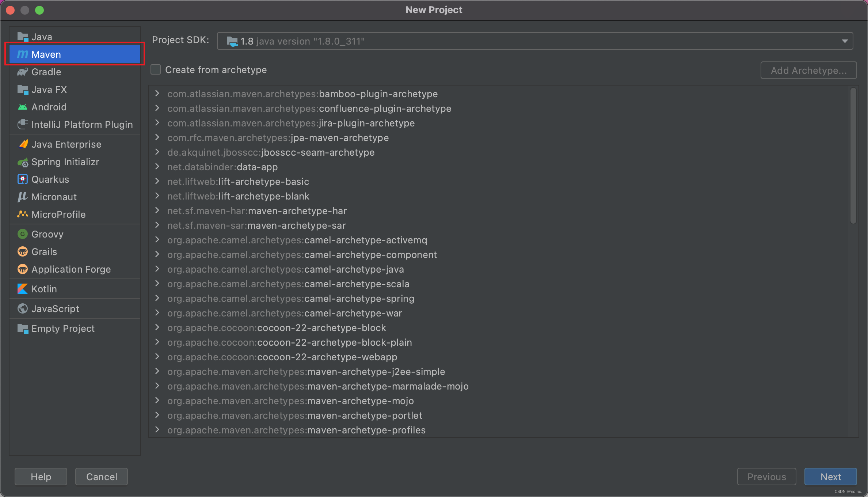Click the Spring Initializr leaf icon
Screen dimensions: 868x497
[23, 162]
